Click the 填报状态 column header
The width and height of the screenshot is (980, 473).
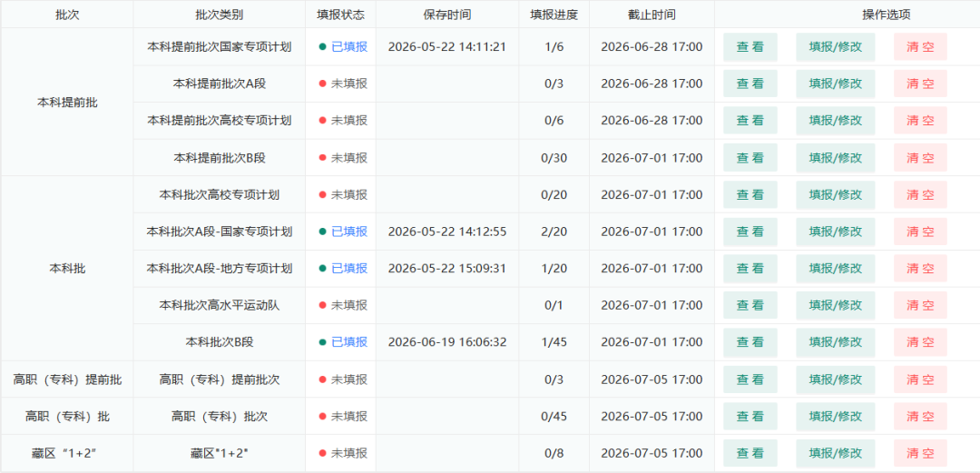click(x=340, y=15)
